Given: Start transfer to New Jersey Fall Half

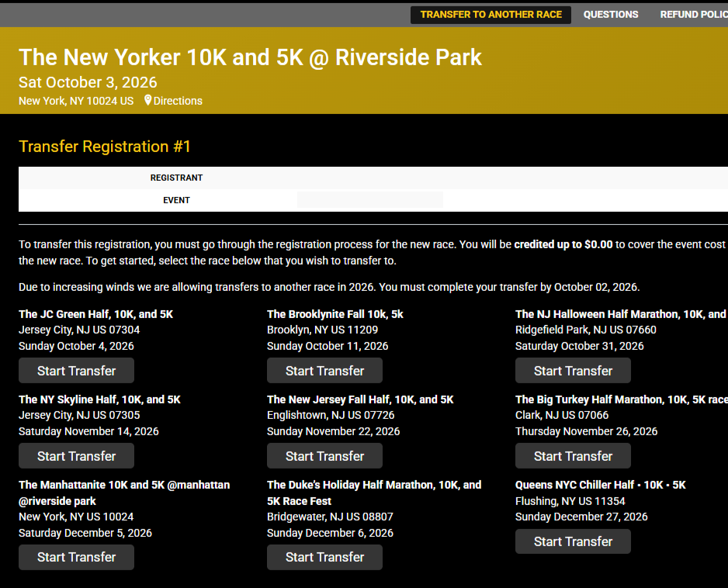Looking at the screenshot, I should [x=324, y=455].
